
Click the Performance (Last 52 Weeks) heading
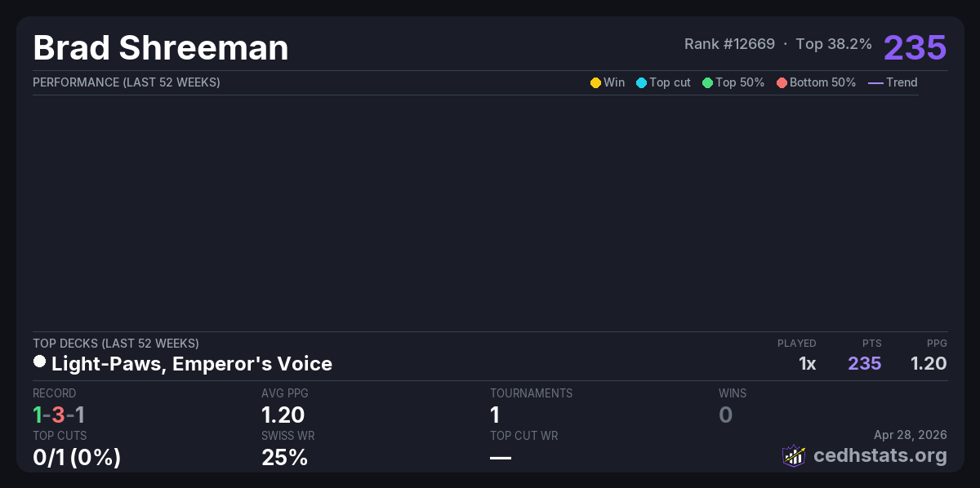[127, 82]
